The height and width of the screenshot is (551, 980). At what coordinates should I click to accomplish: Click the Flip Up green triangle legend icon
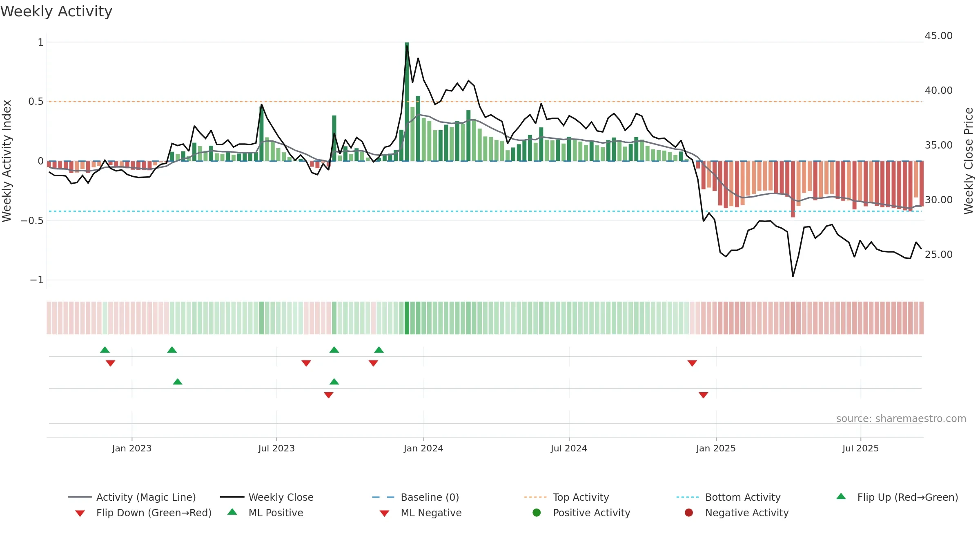point(841,496)
